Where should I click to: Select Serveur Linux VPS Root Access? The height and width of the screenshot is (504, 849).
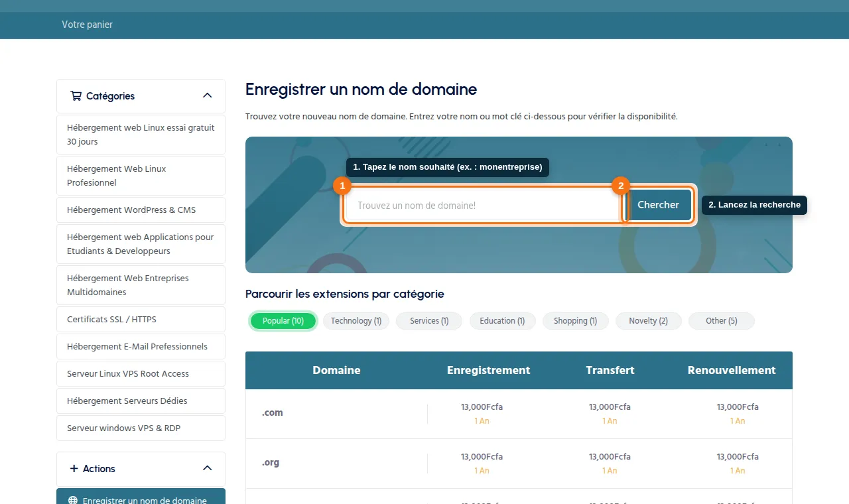[x=141, y=373]
